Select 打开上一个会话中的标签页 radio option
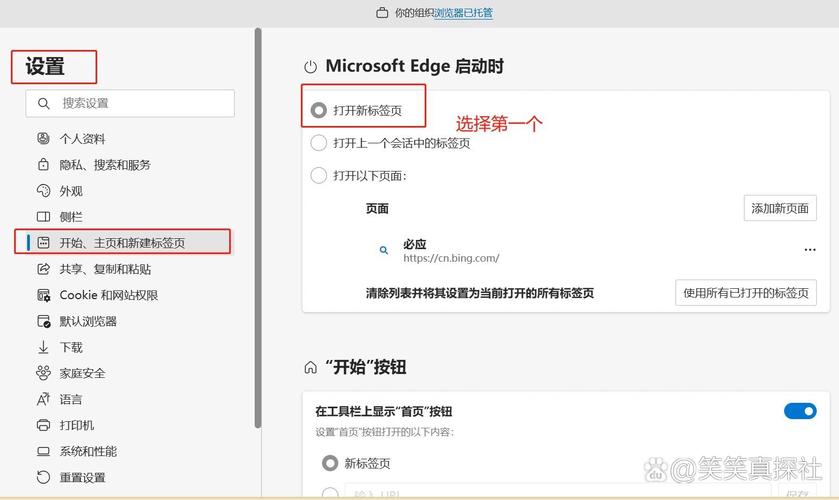 click(x=318, y=143)
